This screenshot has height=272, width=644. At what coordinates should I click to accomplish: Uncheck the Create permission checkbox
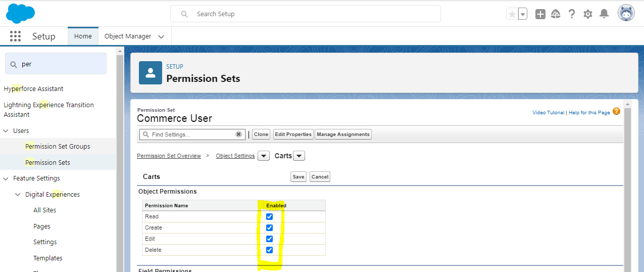pyautogui.click(x=269, y=228)
